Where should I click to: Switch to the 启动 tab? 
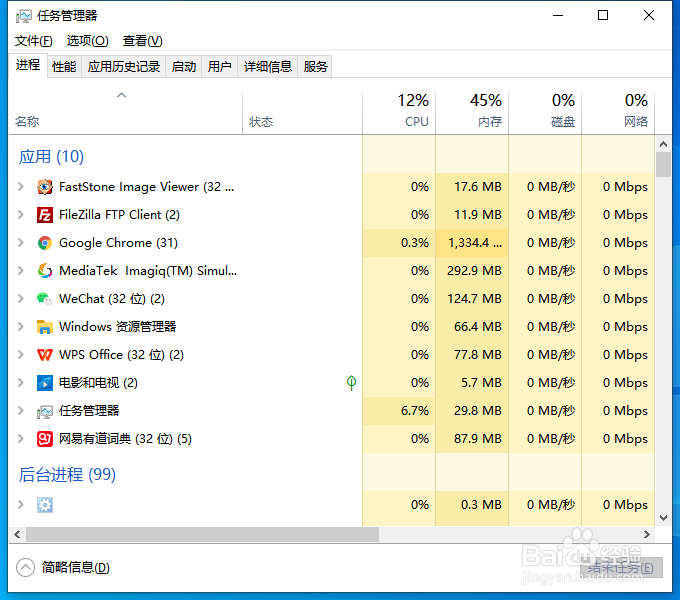click(x=183, y=66)
